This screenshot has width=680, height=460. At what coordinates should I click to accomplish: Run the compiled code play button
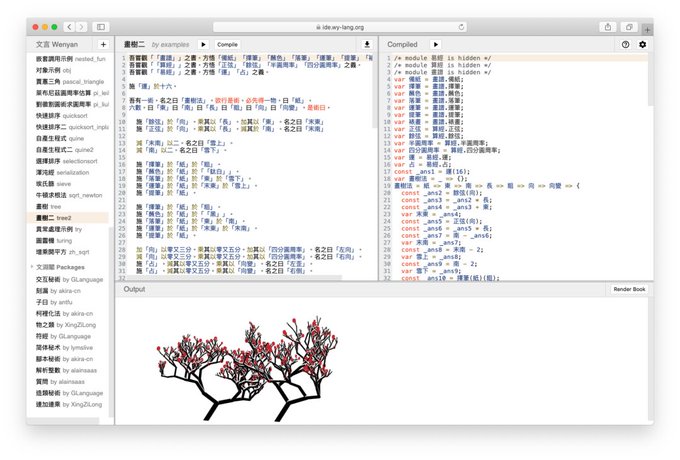[435, 44]
